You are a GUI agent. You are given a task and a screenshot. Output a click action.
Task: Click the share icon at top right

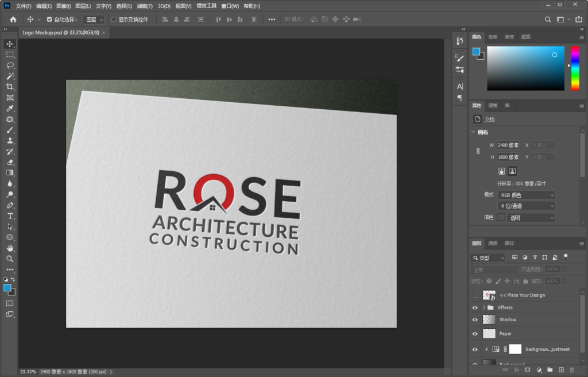[579, 20]
